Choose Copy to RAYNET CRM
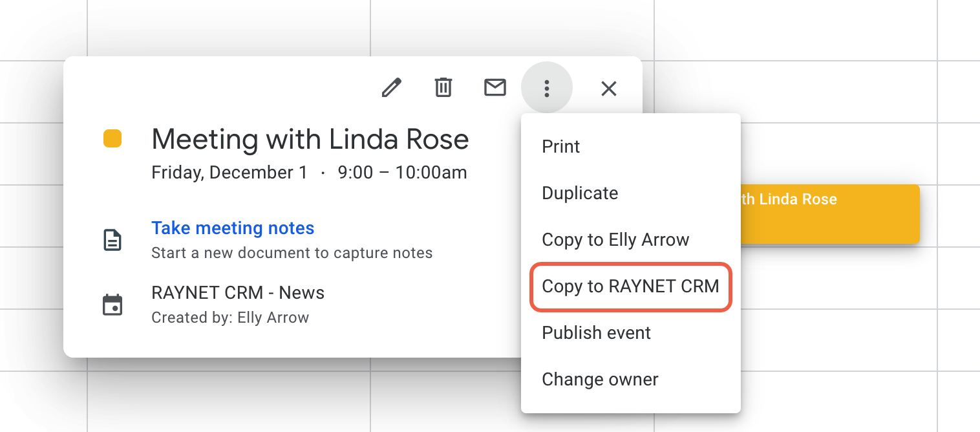 [631, 286]
